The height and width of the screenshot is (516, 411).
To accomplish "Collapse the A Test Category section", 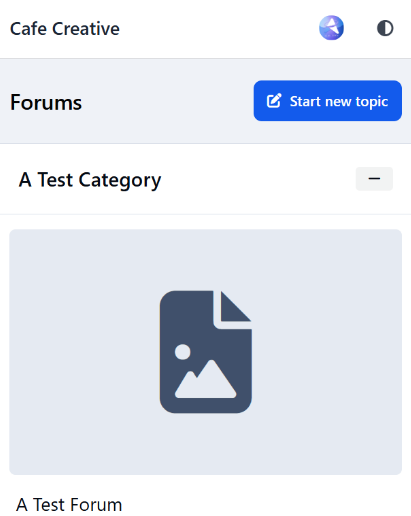I will click(x=374, y=179).
